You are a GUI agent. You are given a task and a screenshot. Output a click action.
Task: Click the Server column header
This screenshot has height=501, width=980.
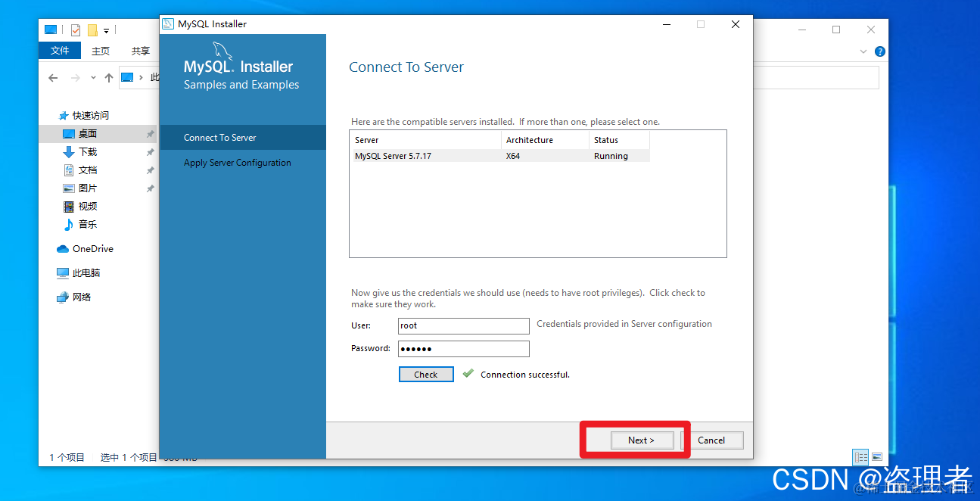click(x=425, y=140)
